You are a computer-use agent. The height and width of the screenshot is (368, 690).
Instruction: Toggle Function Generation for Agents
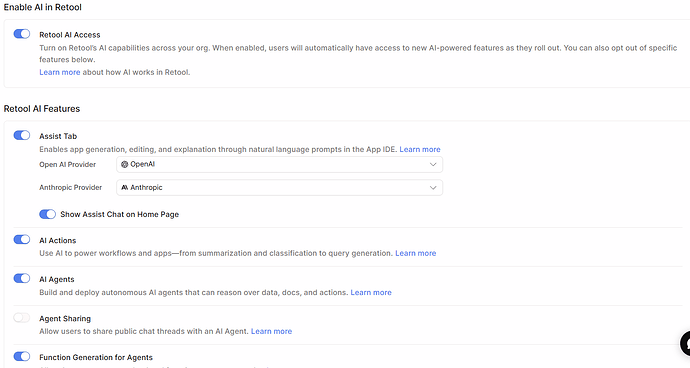(x=22, y=356)
